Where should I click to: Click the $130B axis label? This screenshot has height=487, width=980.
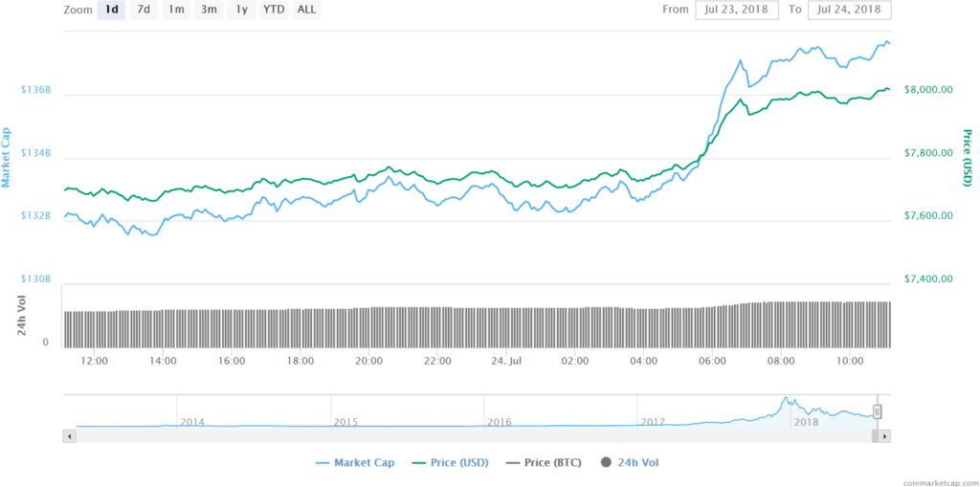click(36, 278)
